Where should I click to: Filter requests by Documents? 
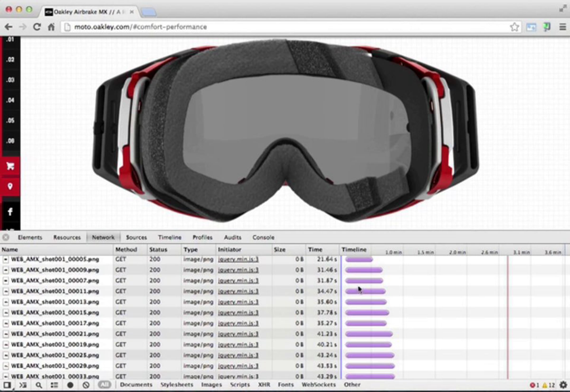[x=136, y=385]
